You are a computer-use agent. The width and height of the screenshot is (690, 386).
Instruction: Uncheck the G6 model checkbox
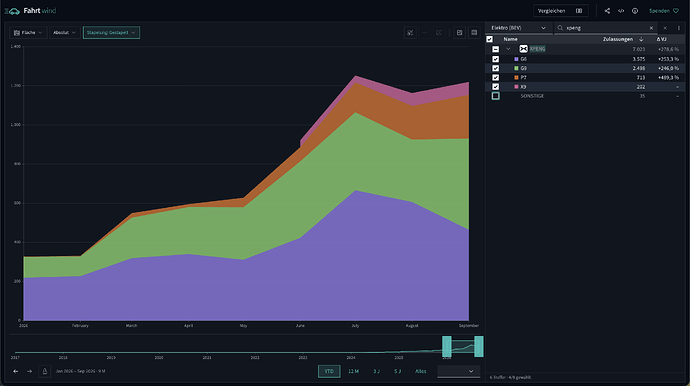[495, 59]
